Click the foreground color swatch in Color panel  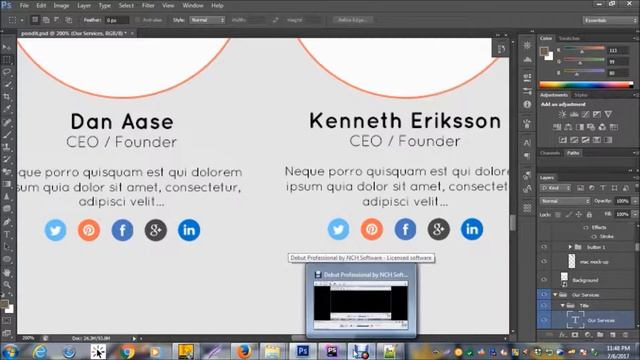(544, 51)
